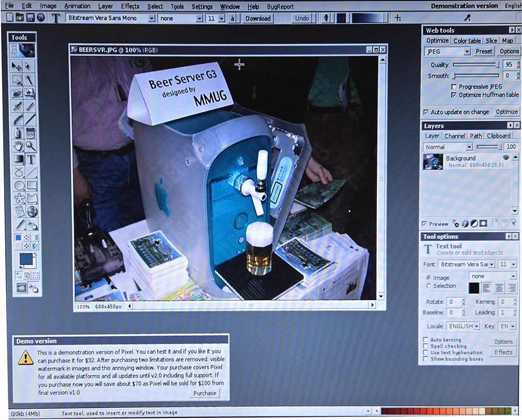Click the eyedropper icon in top toolbar
522x420 pixels.
(x=467, y=18)
